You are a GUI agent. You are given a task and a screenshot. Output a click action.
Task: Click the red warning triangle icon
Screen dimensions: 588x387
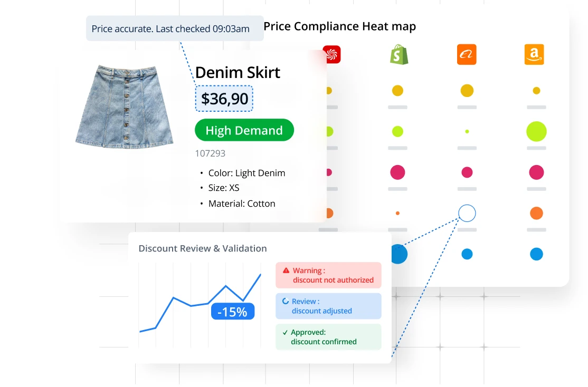[x=286, y=270]
